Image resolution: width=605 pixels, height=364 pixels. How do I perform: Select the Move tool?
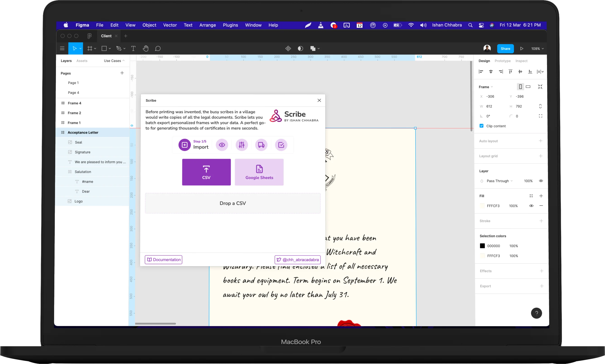pos(74,49)
